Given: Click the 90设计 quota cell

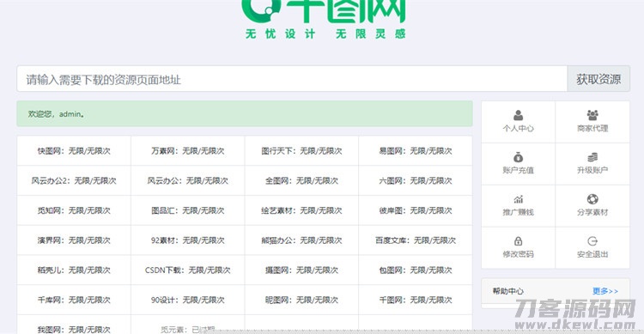Looking at the screenshot, I should [x=188, y=300].
